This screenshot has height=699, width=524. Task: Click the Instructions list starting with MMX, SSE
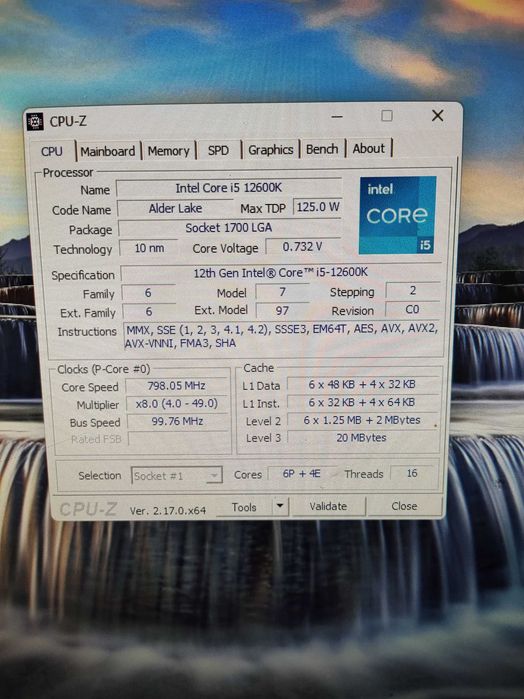283,337
